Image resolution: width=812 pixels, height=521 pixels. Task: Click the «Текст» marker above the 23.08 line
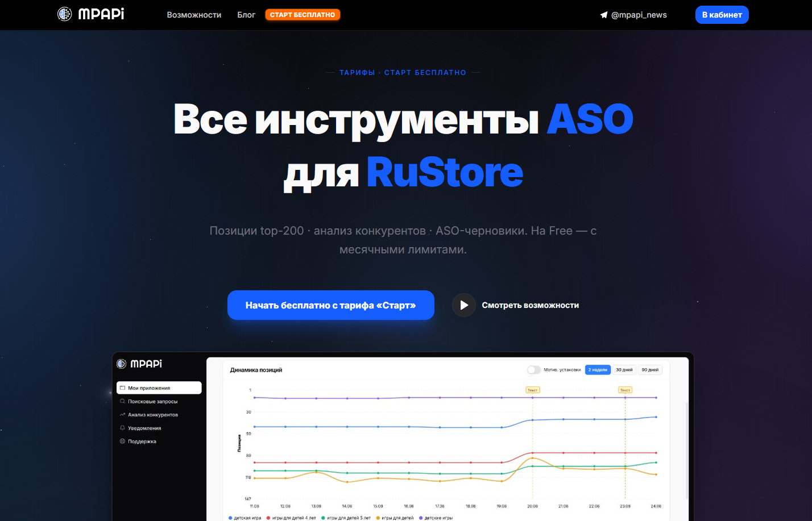[x=625, y=390]
